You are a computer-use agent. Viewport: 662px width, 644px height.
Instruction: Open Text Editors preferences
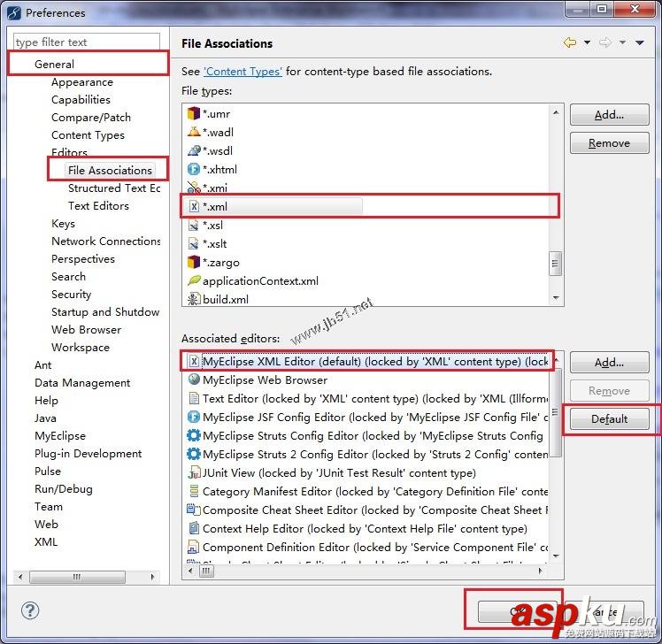(98, 205)
